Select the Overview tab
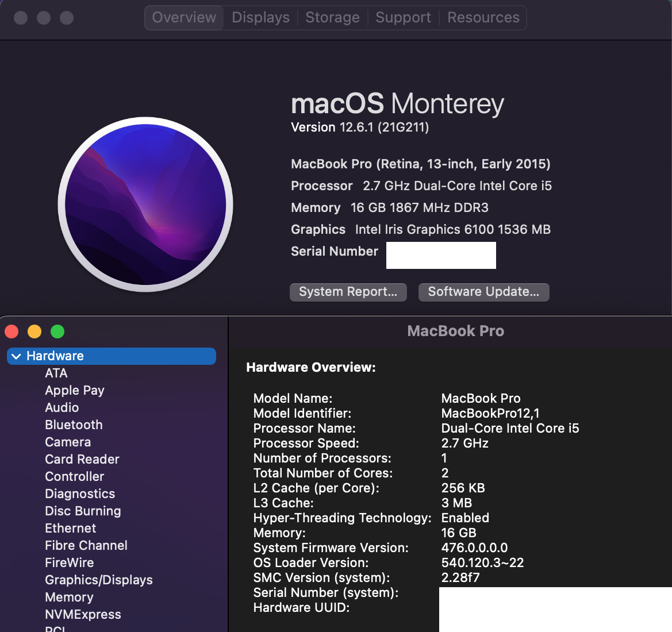The width and height of the screenshot is (672, 632). tap(184, 18)
